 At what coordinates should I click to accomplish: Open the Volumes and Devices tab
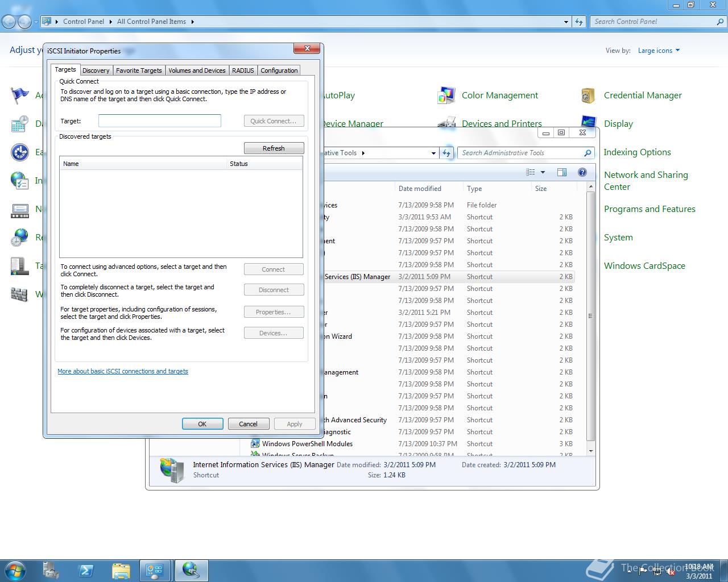tap(197, 70)
